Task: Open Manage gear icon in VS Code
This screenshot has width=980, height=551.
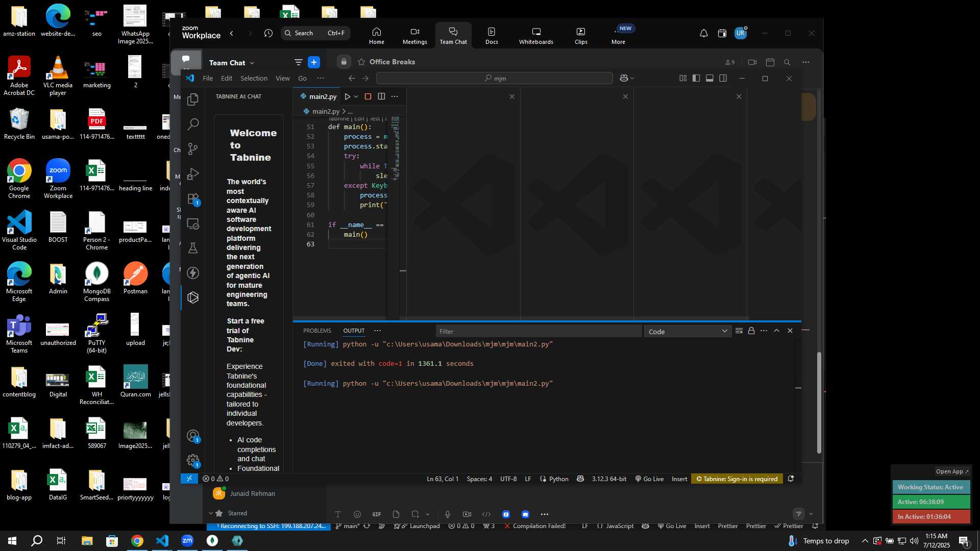Action: [193, 461]
